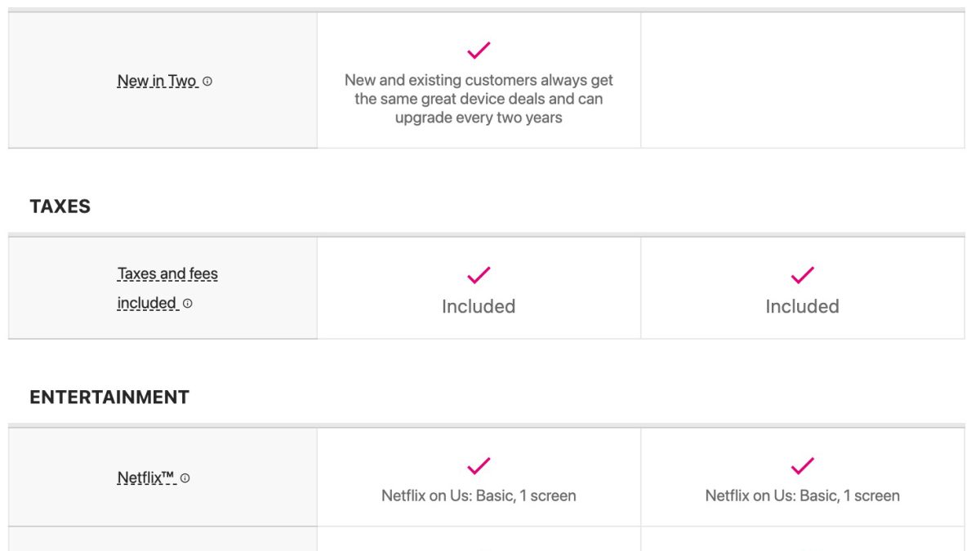Open the New in Two link
This screenshot has width=980, height=551.
pyautogui.click(x=157, y=81)
